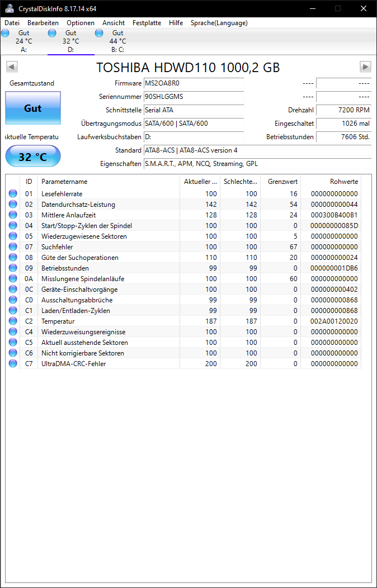Click the status orb for Wiederzuweisungsereignisse
The height and width of the screenshot is (588, 377).
pos(13,332)
